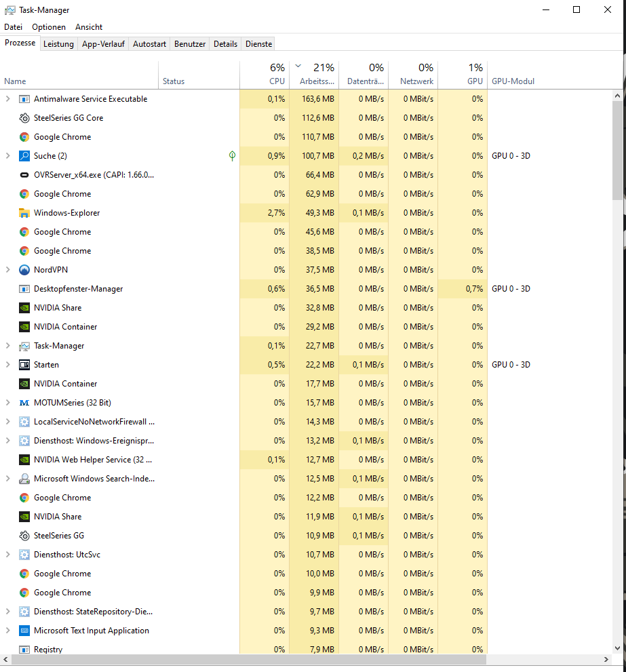Click the Task-Manager process icon
This screenshot has height=672, width=626.
pyautogui.click(x=24, y=346)
